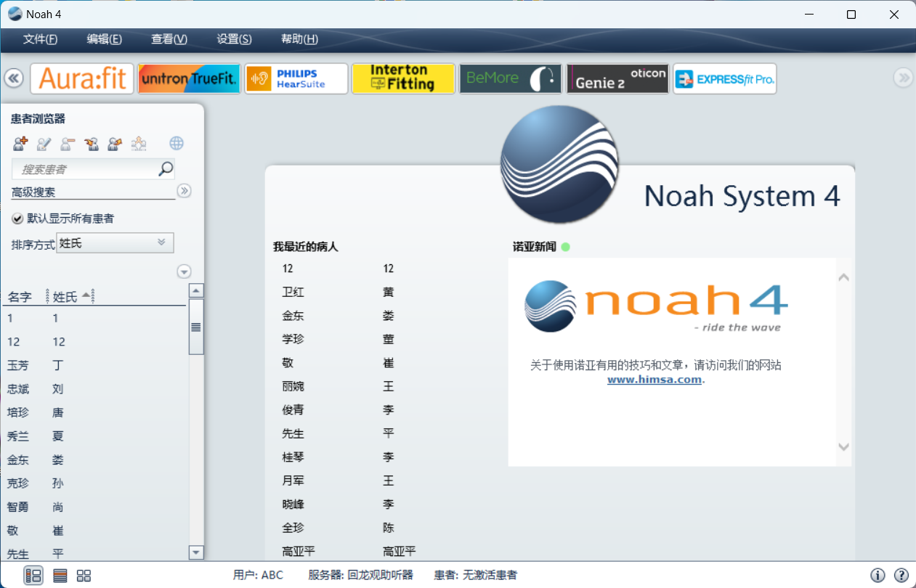Screen dimensions: 916x588
Task: Open the 文件(F) menu
Action: coord(41,39)
